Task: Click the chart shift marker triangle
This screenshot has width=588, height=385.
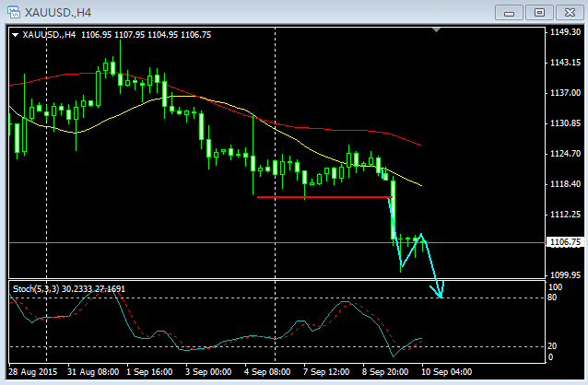Action: 436,29
